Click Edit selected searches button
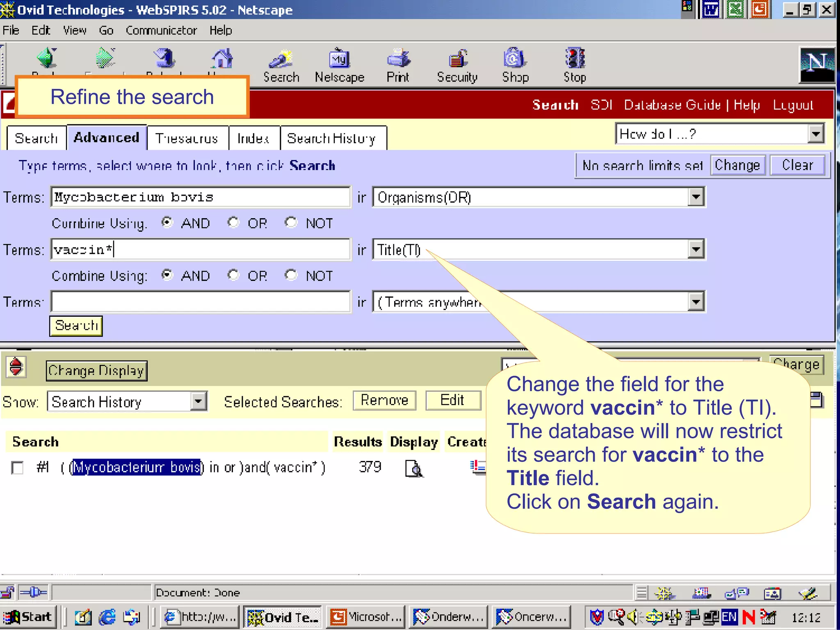 [x=452, y=400]
